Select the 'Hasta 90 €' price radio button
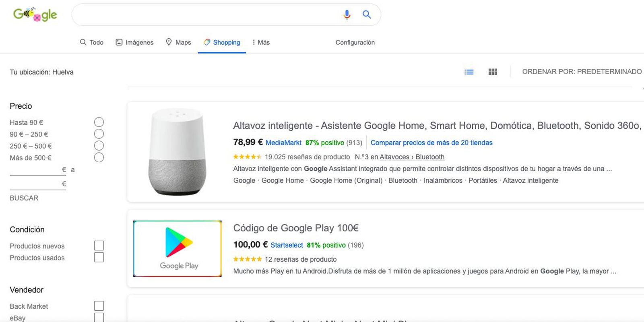This screenshot has width=644, height=322. 99,122
